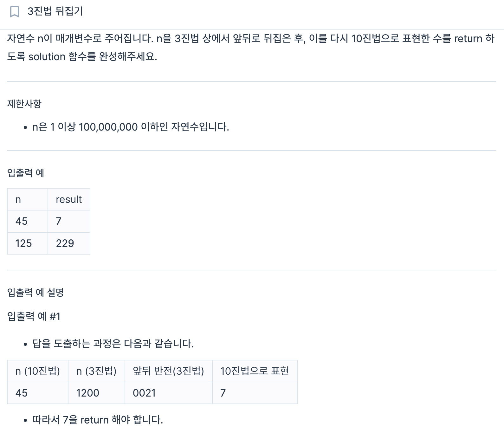Click the n (10진법) column header
Image resolution: width=504 pixels, height=433 pixels.
click(38, 371)
